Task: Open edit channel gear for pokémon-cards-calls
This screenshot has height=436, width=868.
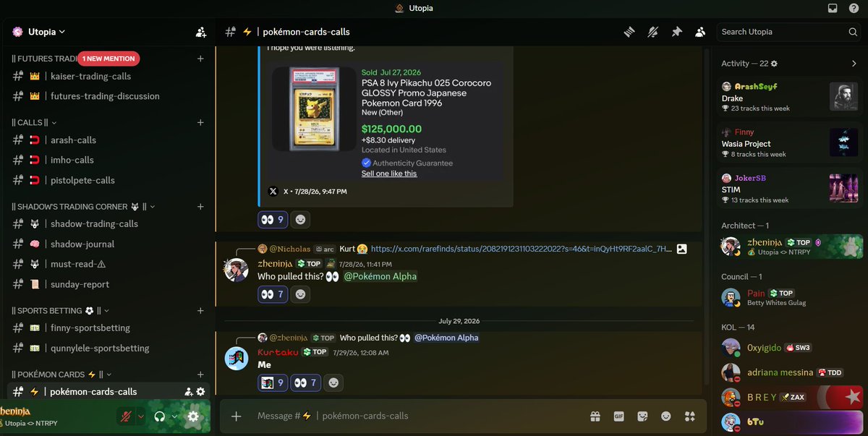Action: pos(200,392)
